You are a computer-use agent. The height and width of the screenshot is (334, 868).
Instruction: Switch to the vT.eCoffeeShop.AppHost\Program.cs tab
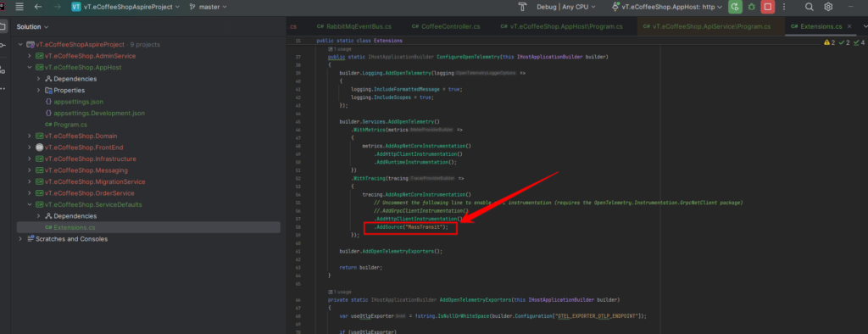[x=561, y=26]
